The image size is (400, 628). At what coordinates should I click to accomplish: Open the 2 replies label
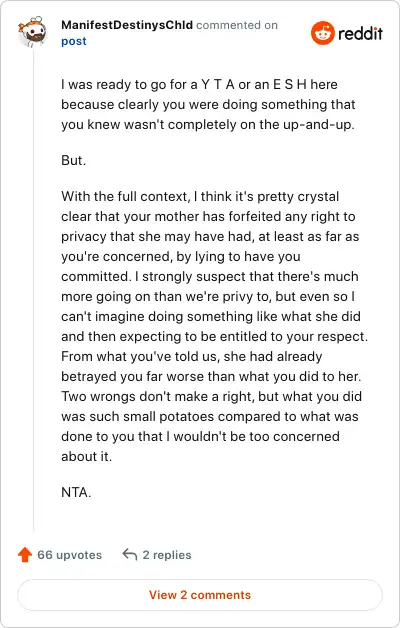tap(167, 555)
